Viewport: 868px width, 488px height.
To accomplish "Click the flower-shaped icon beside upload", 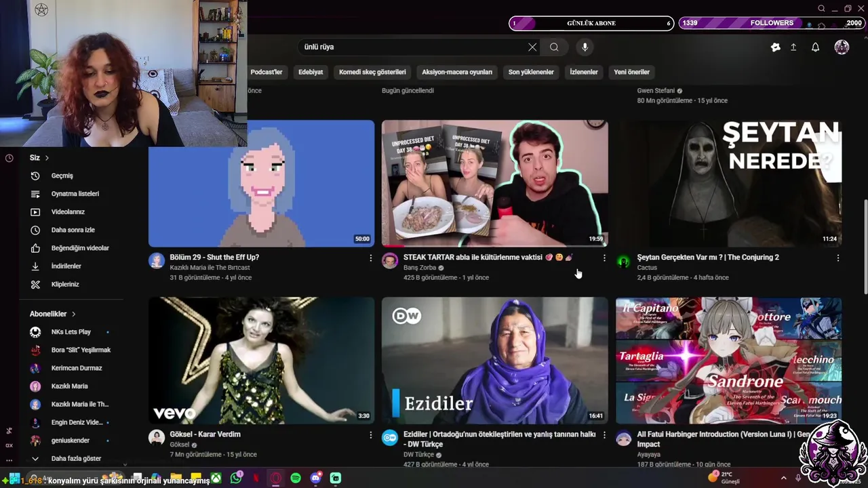I will pos(776,47).
